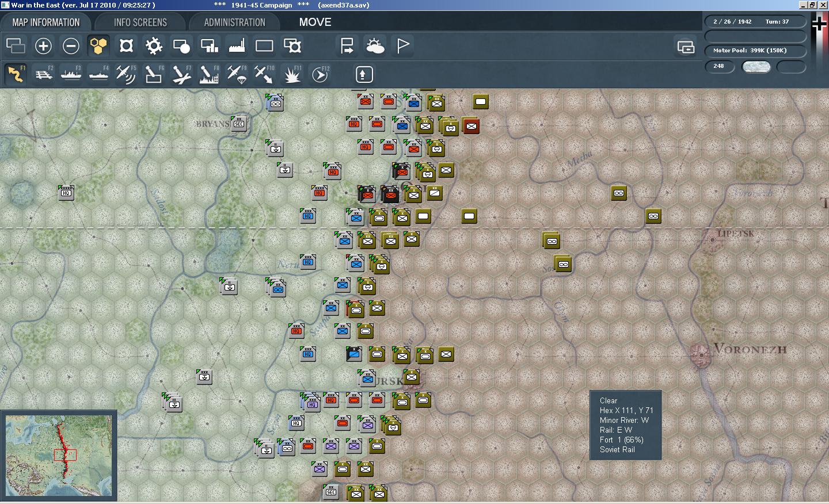The height and width of the screenshot is (504, 829).
Task: Click the up-arrow icon in the toolbar
Action: (x=363, y=74)
